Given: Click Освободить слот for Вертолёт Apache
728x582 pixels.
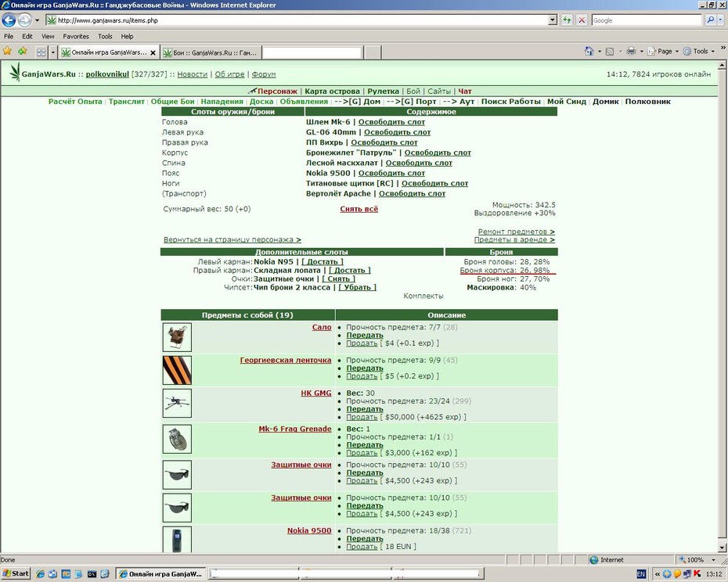Looking at the screenshot, I should [412, 193].
